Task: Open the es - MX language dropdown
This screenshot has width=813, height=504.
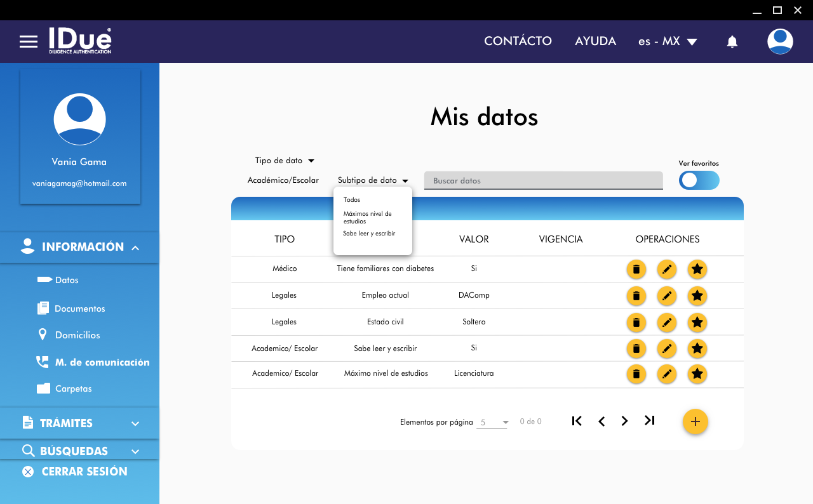Action: 667,41
